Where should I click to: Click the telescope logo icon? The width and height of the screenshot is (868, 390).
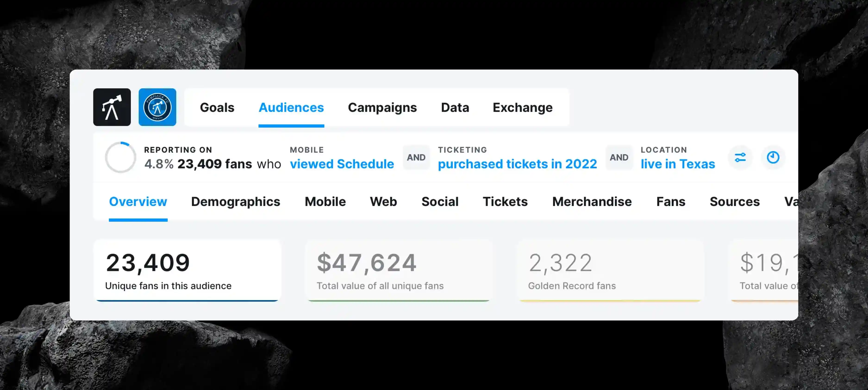coord(112,107)
